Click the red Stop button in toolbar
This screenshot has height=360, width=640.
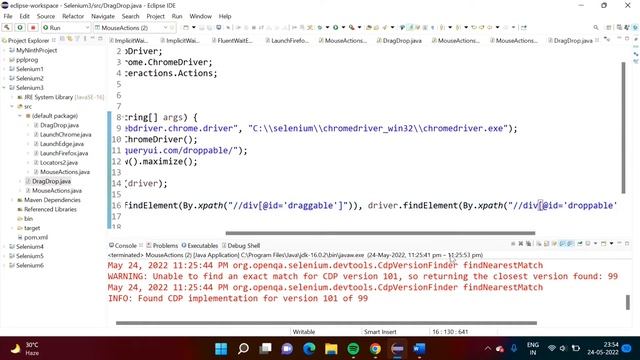tap(33, 27)
